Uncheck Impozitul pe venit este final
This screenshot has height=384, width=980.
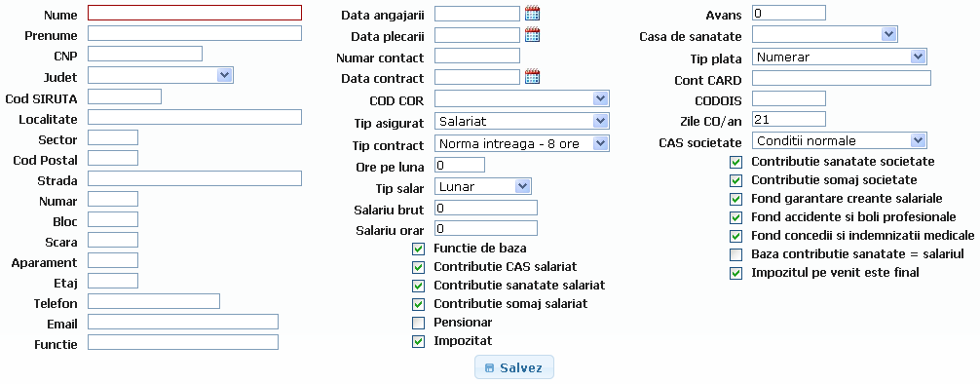click(736, 273)
